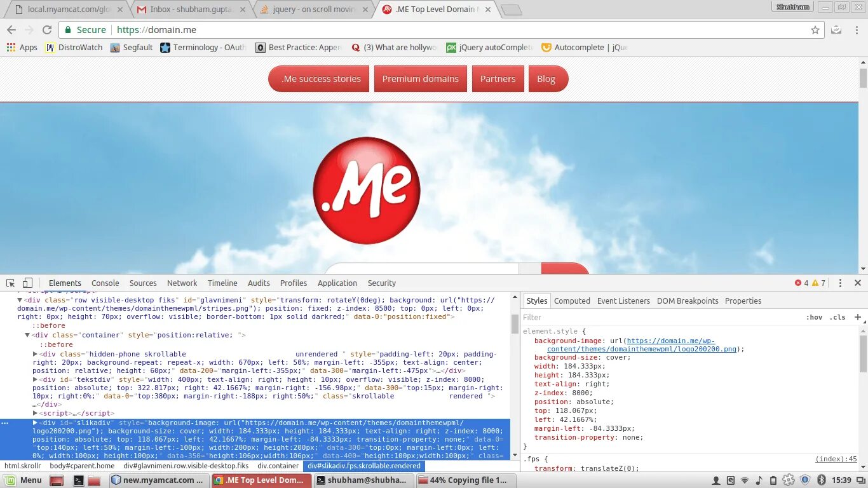Toggle the .cls element classes panel

837,317
